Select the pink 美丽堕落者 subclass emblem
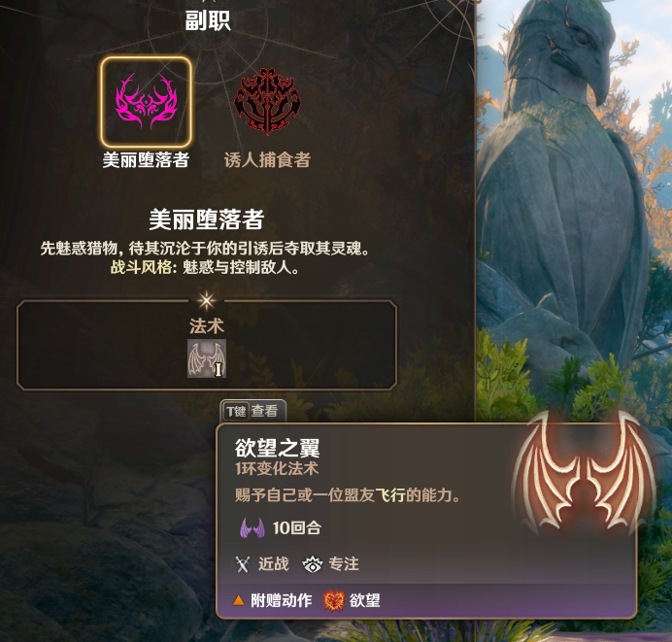672x642 pixels. [x=146, y=102]
